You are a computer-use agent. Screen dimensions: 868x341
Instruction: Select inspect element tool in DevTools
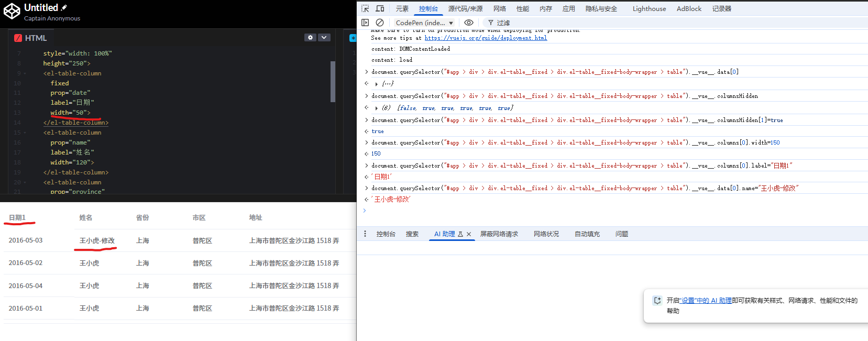pos(365,8)
